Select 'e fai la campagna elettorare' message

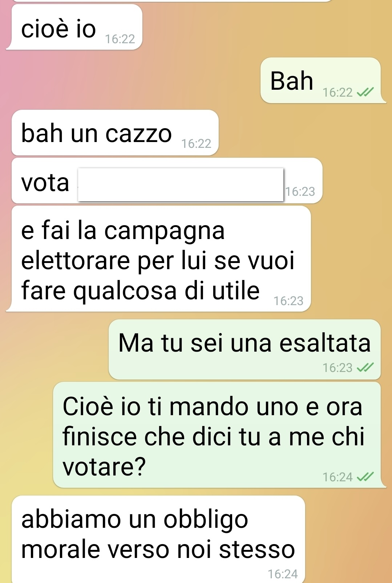[159, 259]
